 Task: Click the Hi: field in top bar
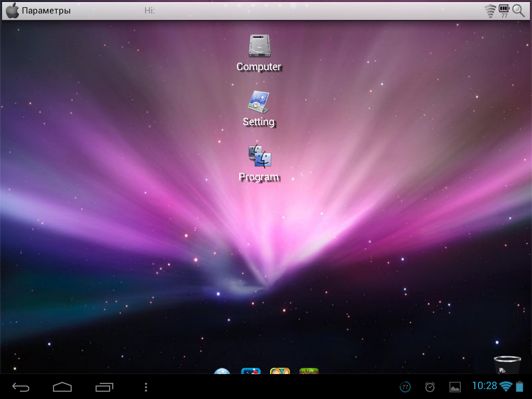point(150,11)
